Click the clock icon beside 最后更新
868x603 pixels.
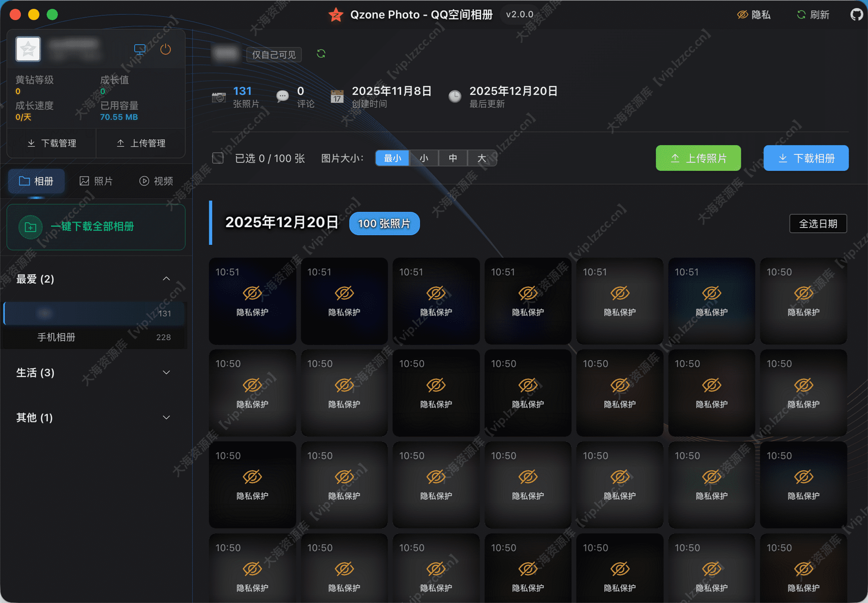click(x=455, y=96)
